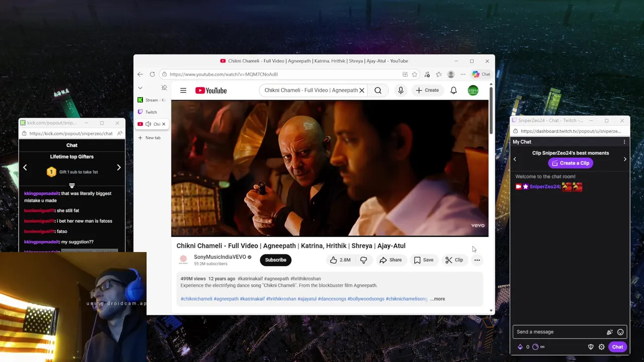This screenshot has width=644, height=362.
Task: Click Create a Clip in Twitch chat
Action: [571, 163]
